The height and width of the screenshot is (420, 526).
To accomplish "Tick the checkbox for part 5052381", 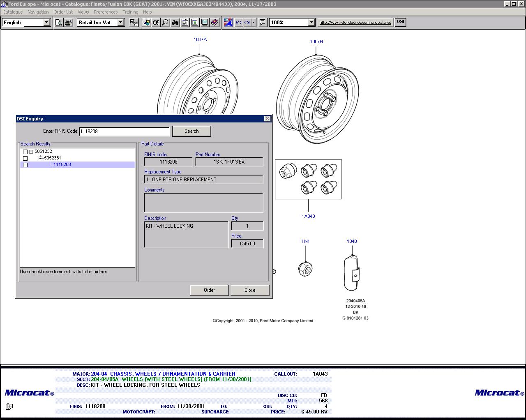I will (x=25, y=159).
